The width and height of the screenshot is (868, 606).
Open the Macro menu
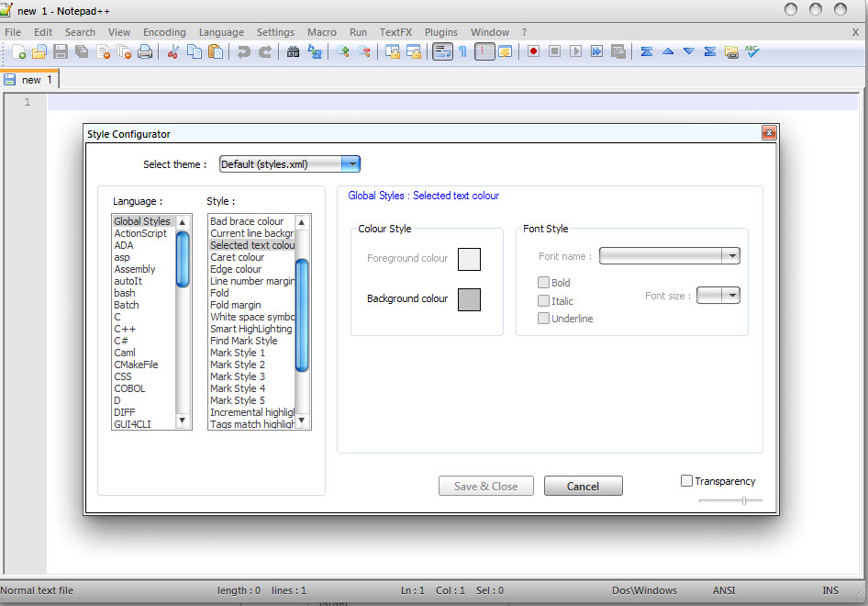[x=322, y=32]
